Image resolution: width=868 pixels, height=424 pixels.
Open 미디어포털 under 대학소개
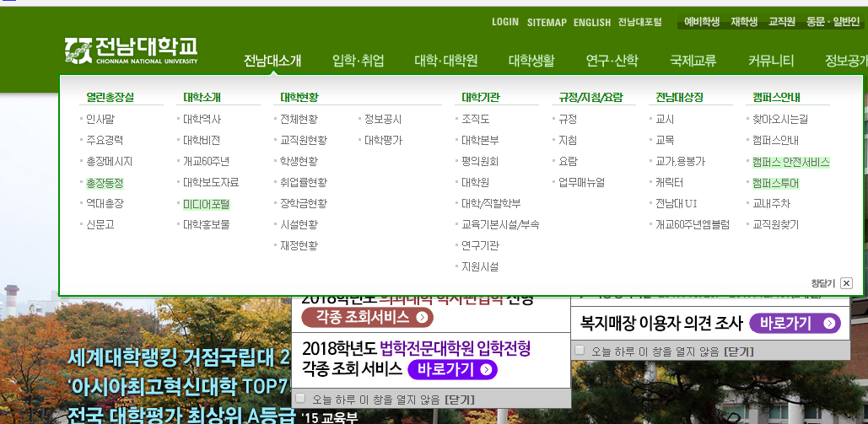tap(206, 204)
